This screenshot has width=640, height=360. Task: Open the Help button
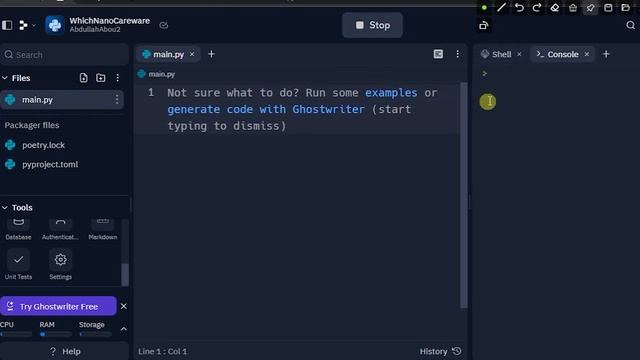[64, 351]
